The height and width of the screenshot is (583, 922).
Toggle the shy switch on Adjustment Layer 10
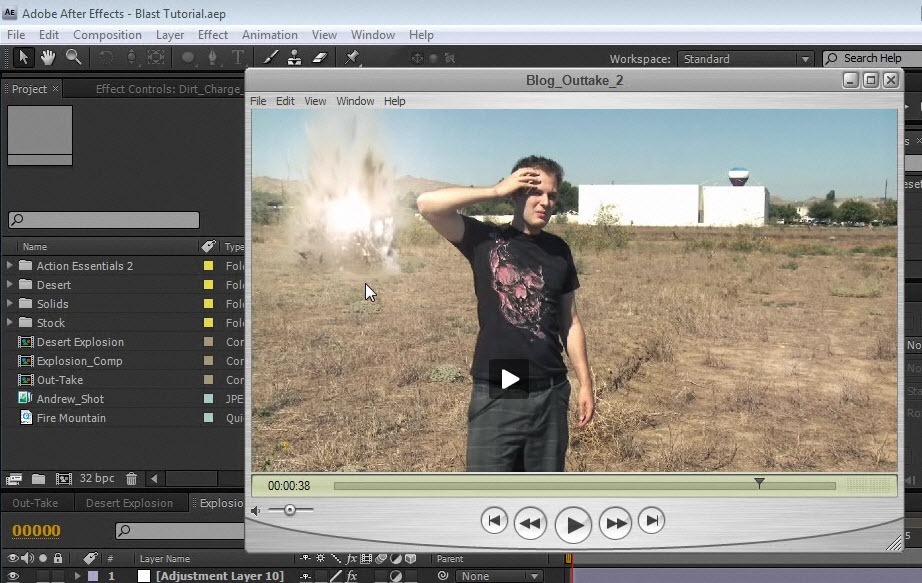tap(306, 576)
